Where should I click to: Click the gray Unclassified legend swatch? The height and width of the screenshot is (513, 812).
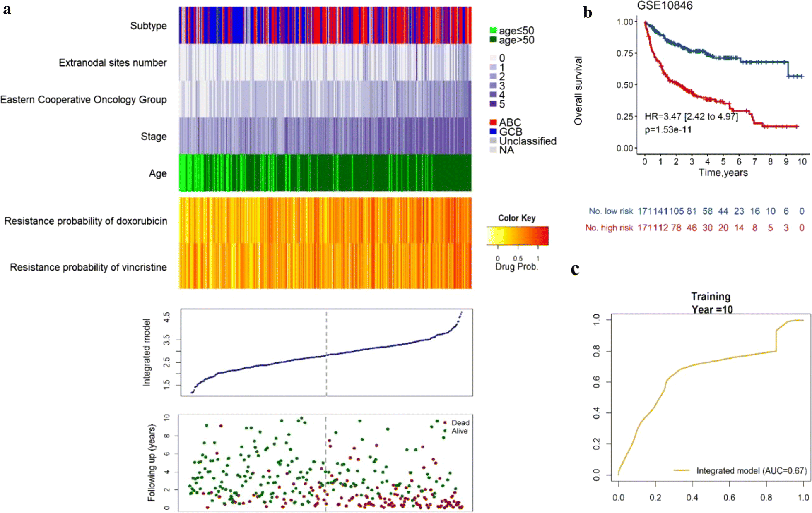tap(493, 141)
